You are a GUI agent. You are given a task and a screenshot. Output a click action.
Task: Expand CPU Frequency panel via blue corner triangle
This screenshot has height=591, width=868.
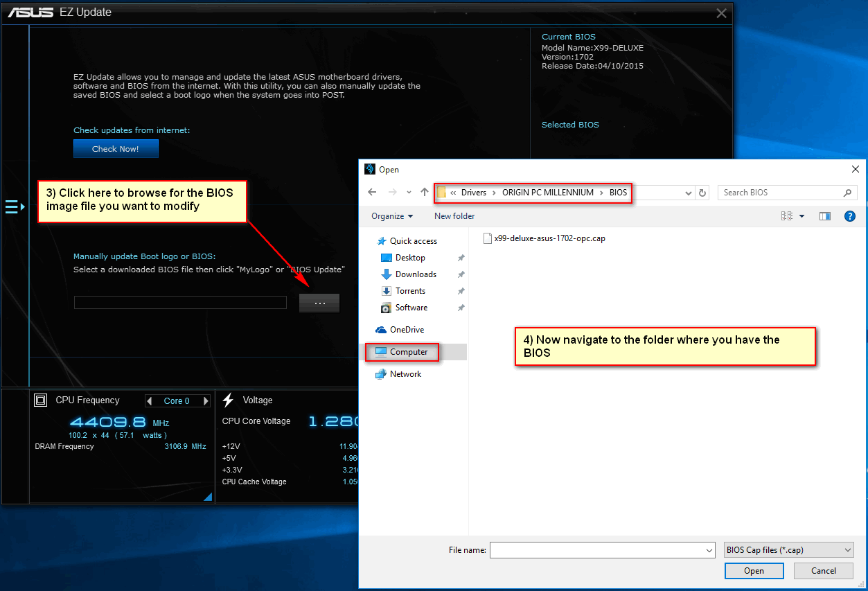208,497
